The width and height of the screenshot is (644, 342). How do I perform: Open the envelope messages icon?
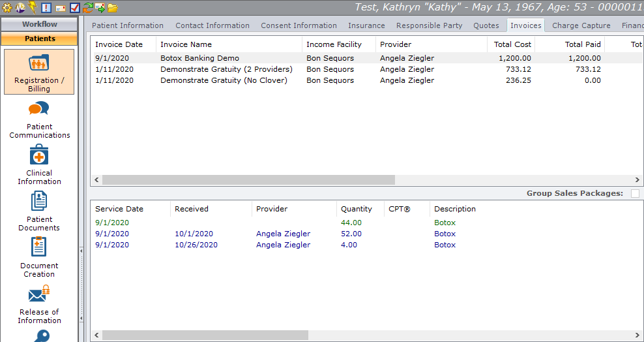pyautogui.click(x=61, y=8)
